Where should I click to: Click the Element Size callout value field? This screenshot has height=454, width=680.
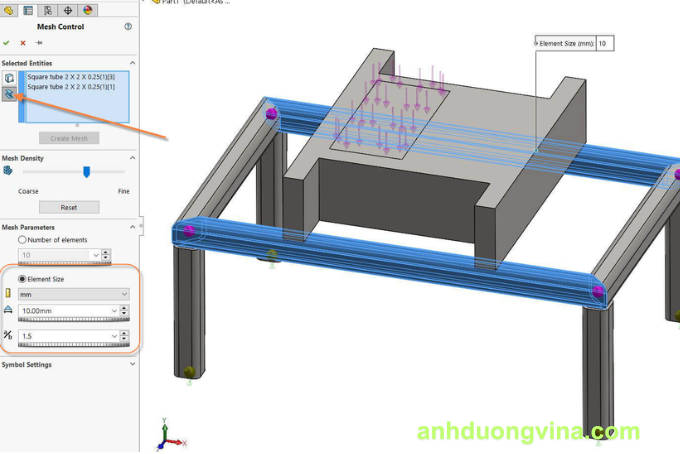(x=606, y=44)
